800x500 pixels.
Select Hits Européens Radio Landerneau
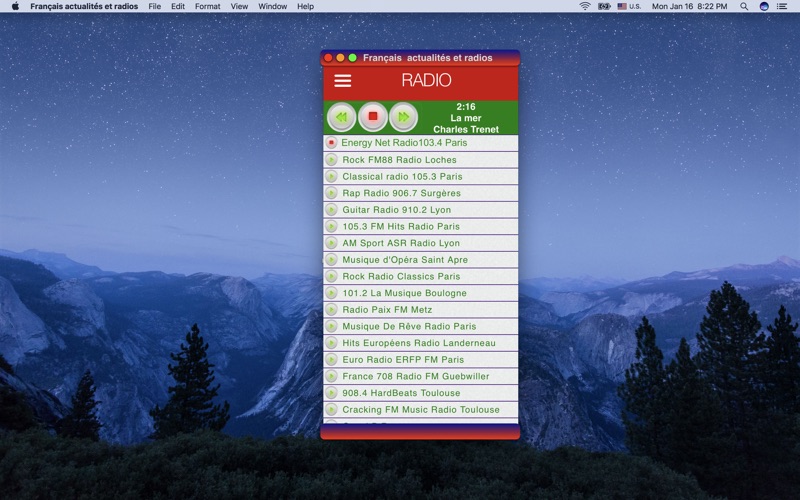tap(421, 343)
